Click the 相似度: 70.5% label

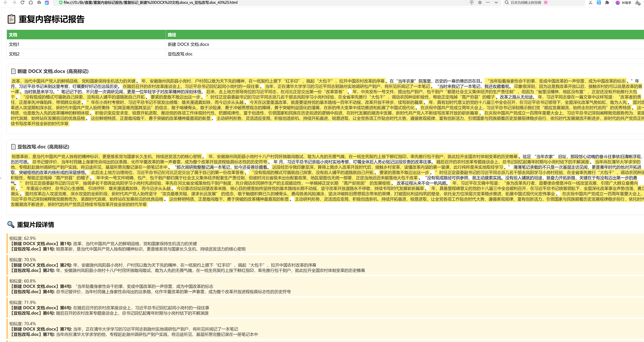point(22,260)
